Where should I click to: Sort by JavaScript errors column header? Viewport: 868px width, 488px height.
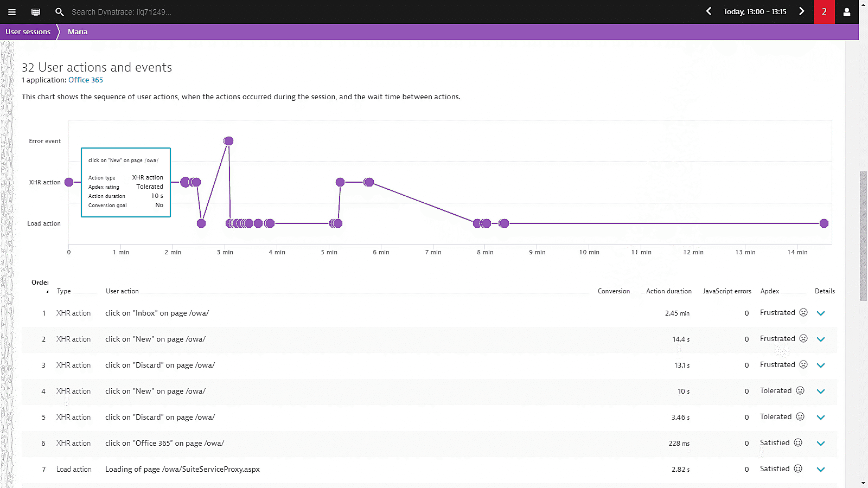(727, 291)
